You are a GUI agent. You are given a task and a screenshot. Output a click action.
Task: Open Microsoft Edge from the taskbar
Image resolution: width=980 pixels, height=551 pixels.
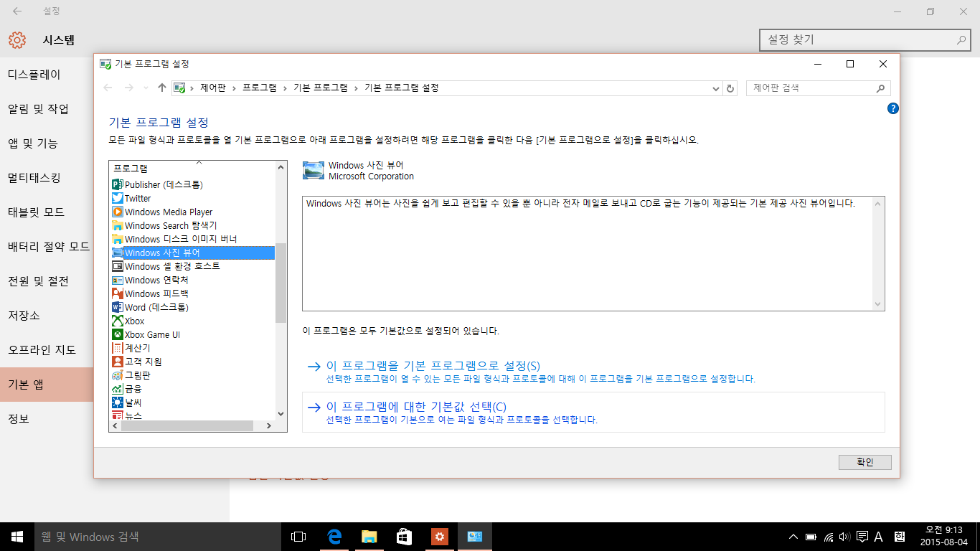[x=334, y=537]
